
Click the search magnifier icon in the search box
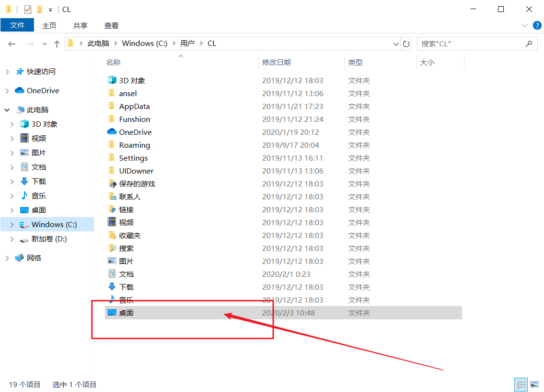(x=529, y=44)
